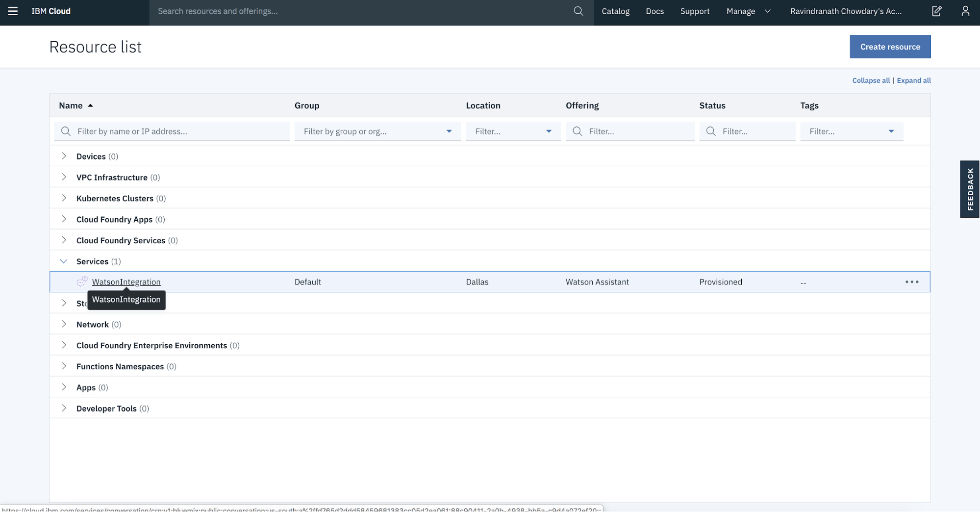Expand the Kubernetes Clusters section
Image resolution: width=980 pixels, height=512 pixels.
pyautogui.click(x=64, y=198)
